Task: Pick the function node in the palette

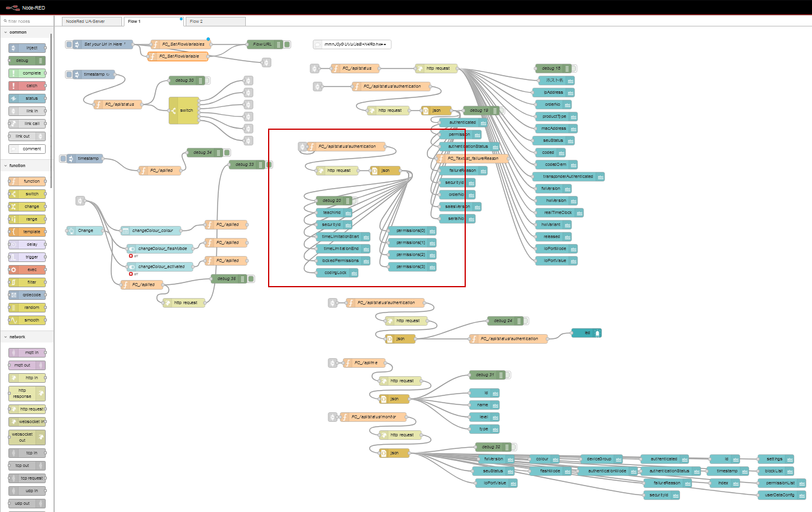Action: pos(27,181)
